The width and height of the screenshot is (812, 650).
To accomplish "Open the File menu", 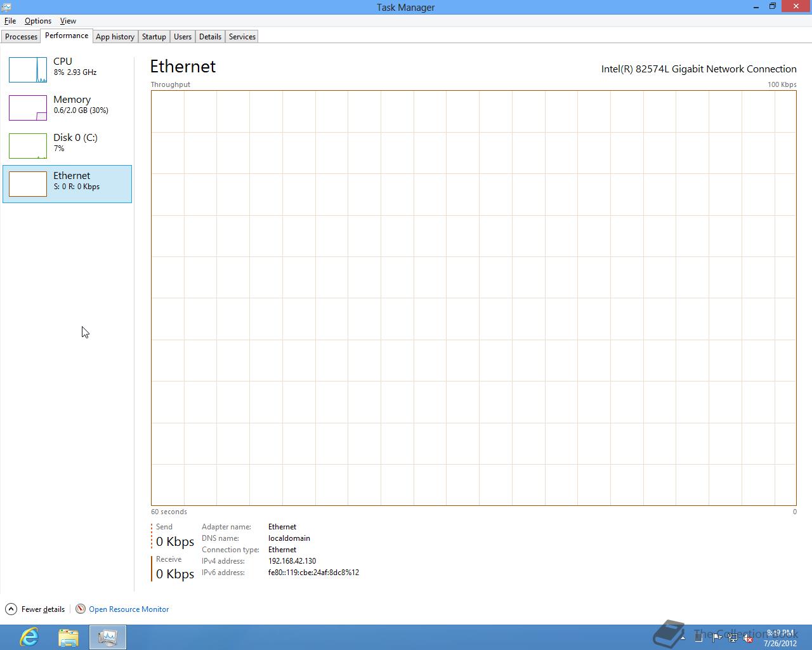I will [10, 21].
